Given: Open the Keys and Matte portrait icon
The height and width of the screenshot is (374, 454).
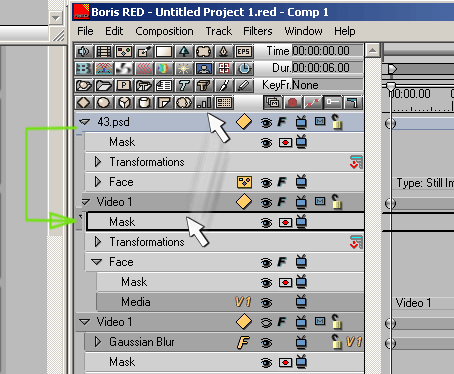Looking at the screenshot, I should tap(204, 68).
